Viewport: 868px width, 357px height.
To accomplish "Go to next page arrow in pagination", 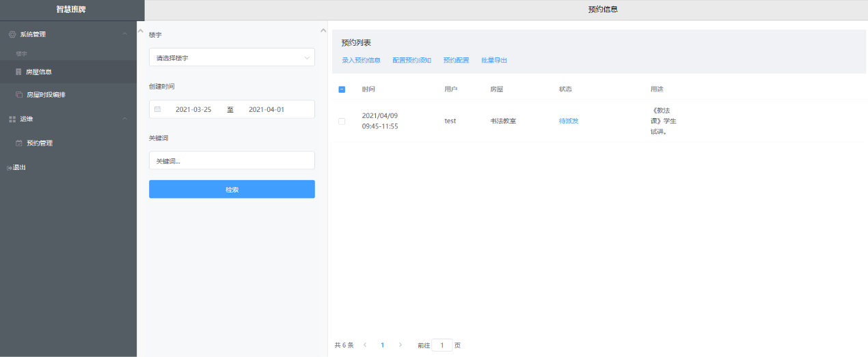I will tap(401, 345).
